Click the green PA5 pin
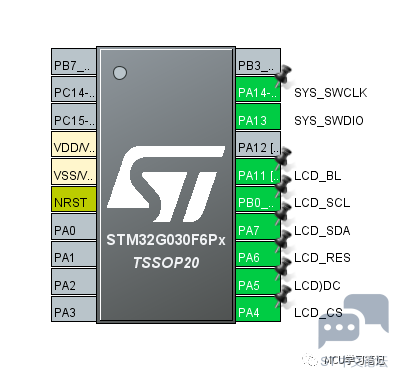This screenshot has width=397, height=377. 258,282
